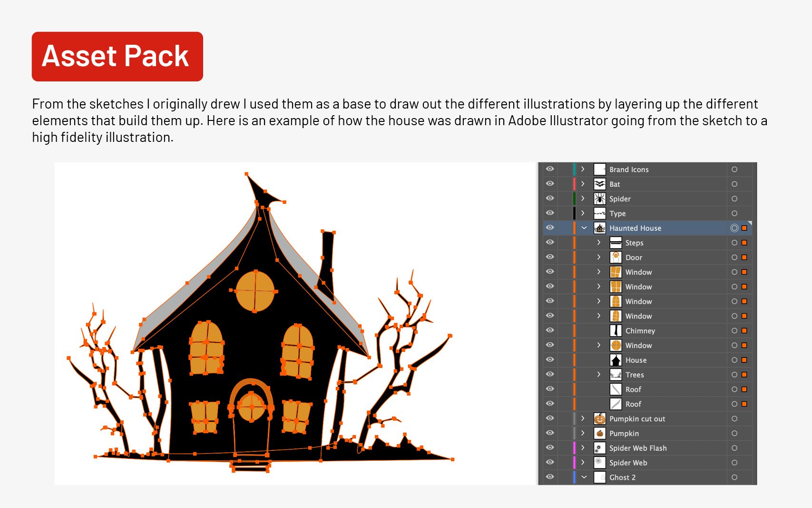
Task: Collapse the Ghost 2 layer
Action: pos(584,477)
